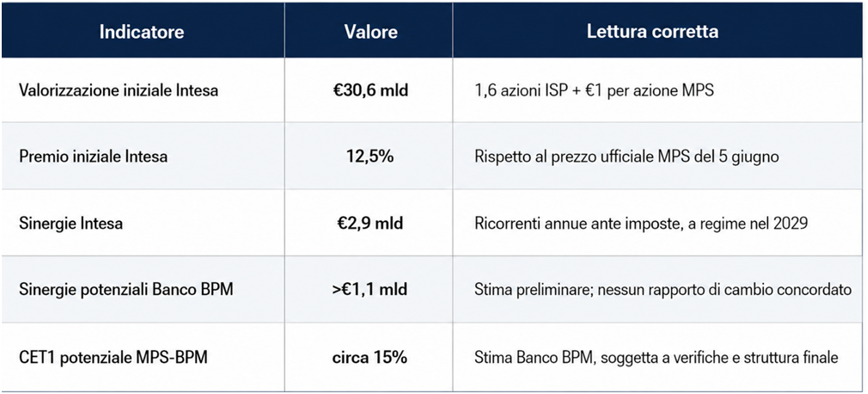Click the €2,9 mld value
This screenshot has height=394, width=868.
coord(370,224)
